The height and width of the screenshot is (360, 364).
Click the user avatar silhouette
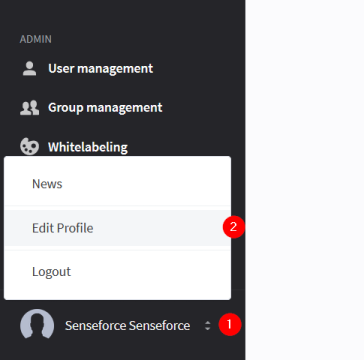click(x=37, y=324)
